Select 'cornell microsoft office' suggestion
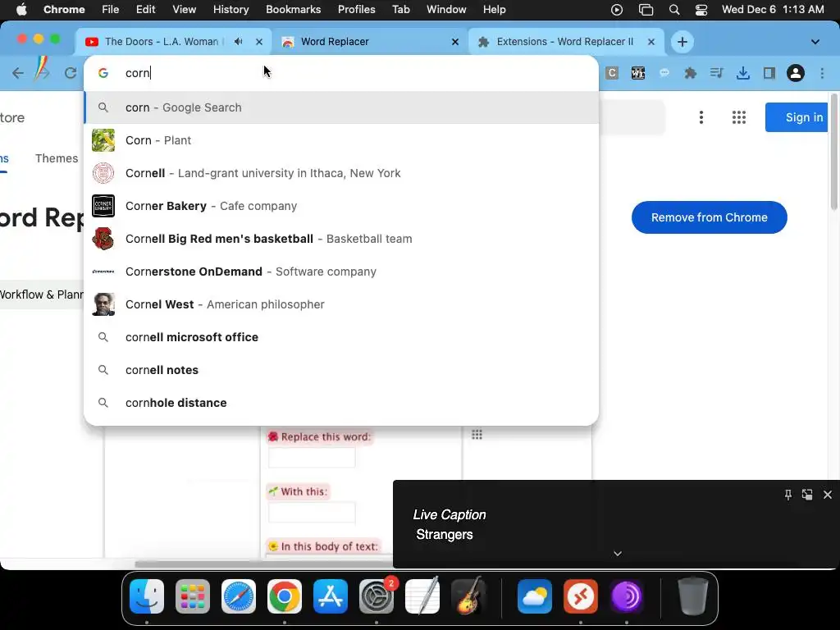The width and height of the screenshot is (840, 630). 341,337
